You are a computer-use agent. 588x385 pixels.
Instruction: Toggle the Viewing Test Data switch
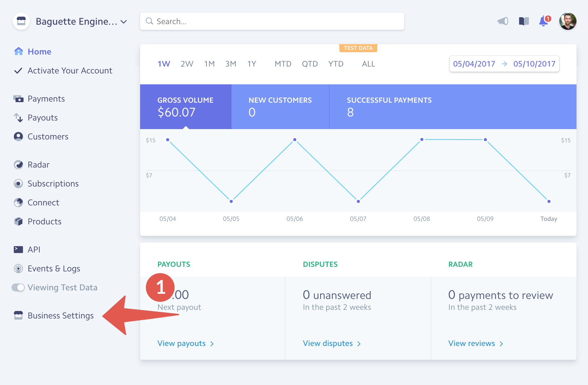[18, 287]
